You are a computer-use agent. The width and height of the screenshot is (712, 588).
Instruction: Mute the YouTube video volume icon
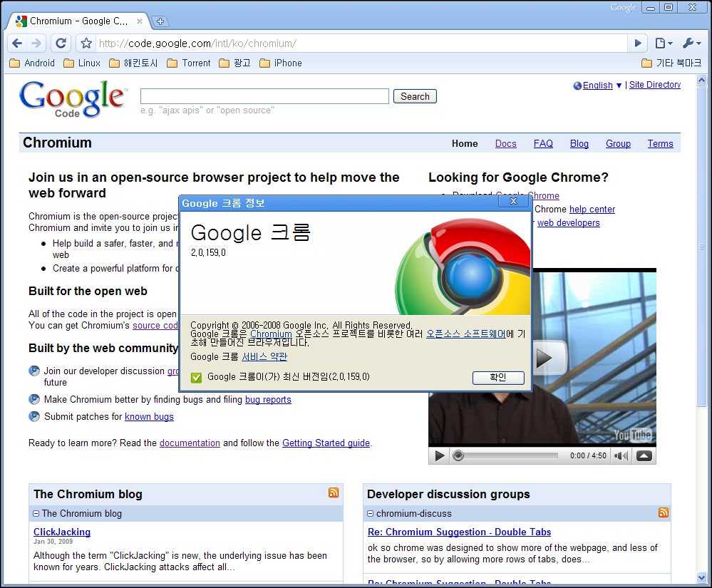click(x=621, y=455)
